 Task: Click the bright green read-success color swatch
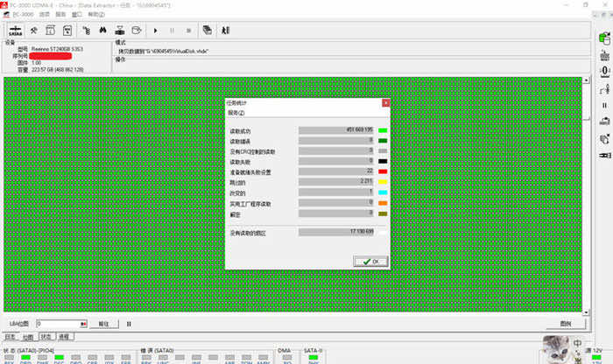383,130
